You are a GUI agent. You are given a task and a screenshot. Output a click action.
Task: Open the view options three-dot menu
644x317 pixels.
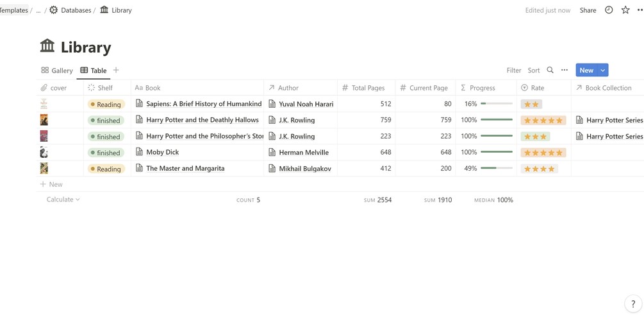click(565, 70)
